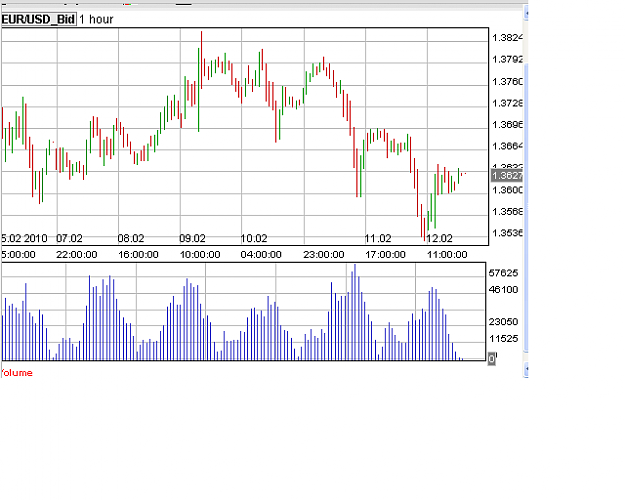Click the 11.02 date label
The image size is (625, 500).
(378, 238)
